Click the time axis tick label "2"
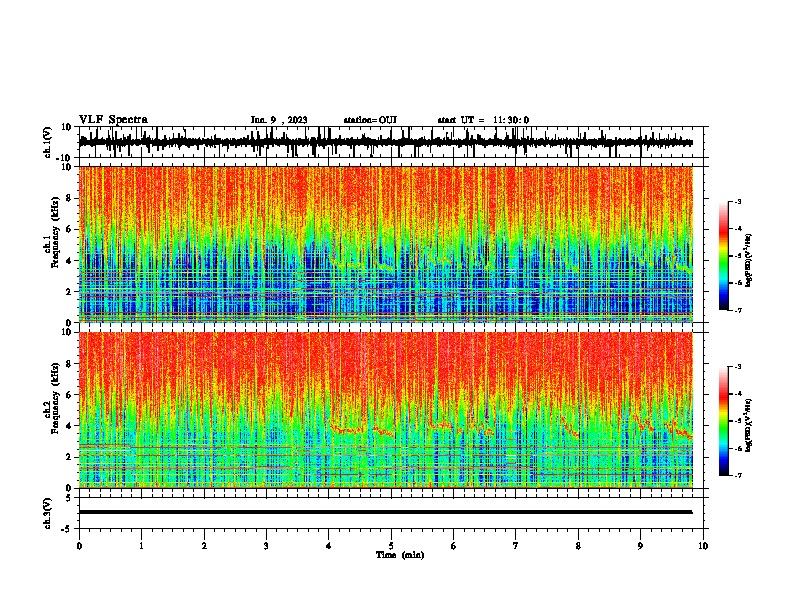 pos(204,546)
